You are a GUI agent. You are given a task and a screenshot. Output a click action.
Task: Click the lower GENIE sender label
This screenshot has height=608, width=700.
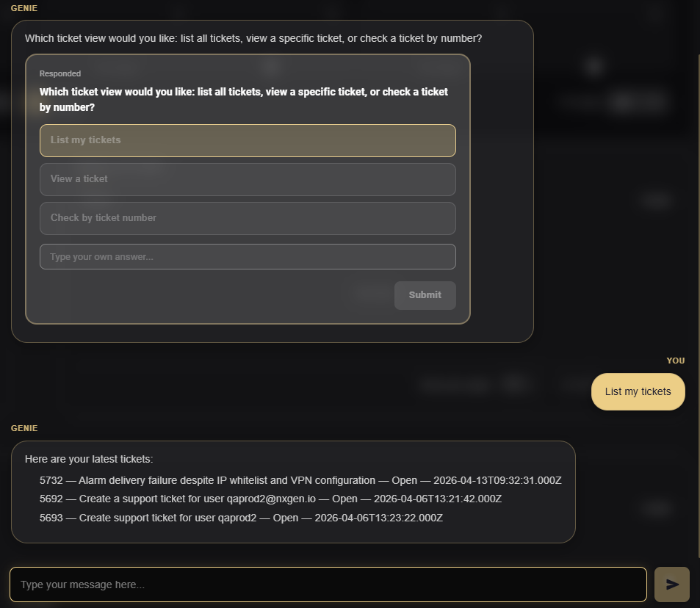coord(24,428)
